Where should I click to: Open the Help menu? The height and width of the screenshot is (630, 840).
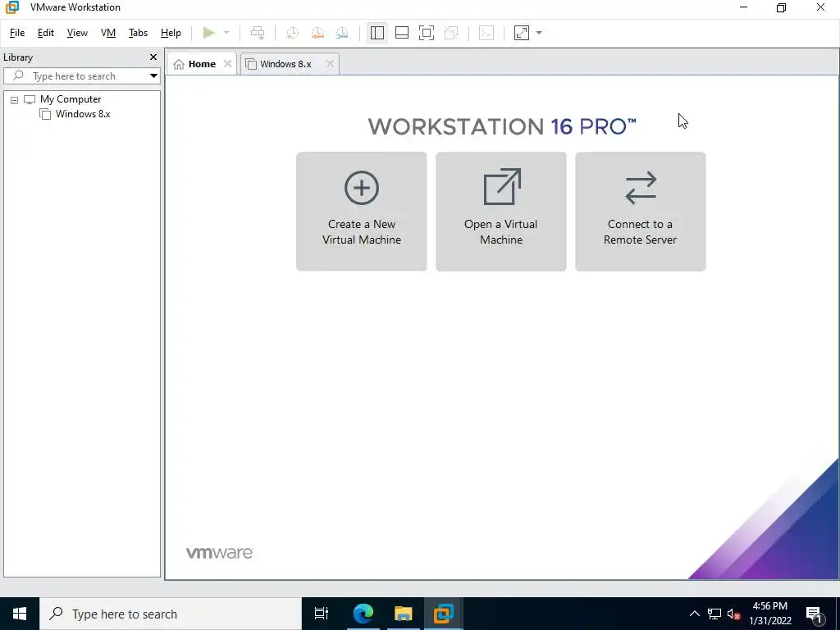[171, 33]
